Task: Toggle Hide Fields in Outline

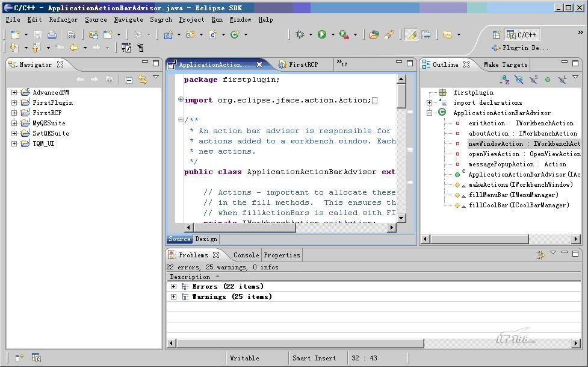Action: [519, 80]
